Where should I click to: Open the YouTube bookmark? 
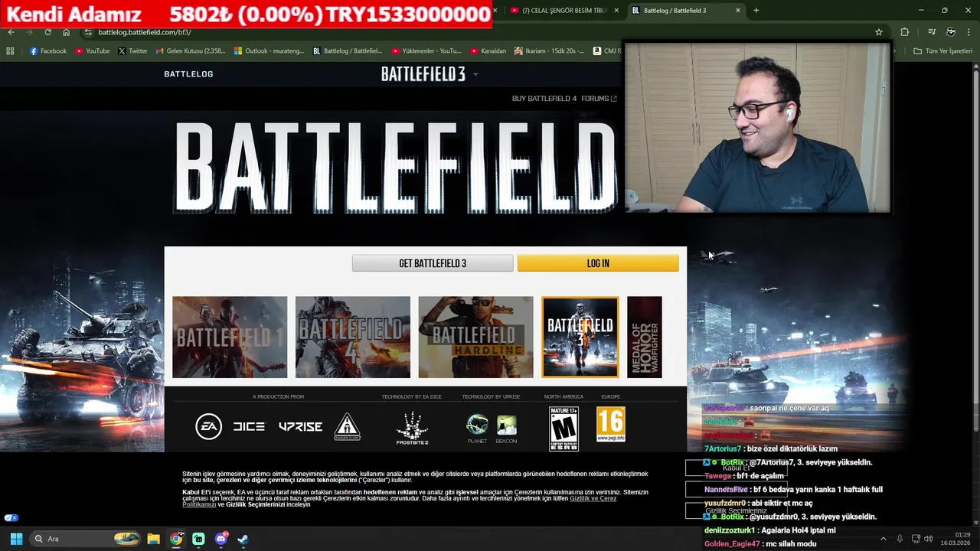pos(93,51)
